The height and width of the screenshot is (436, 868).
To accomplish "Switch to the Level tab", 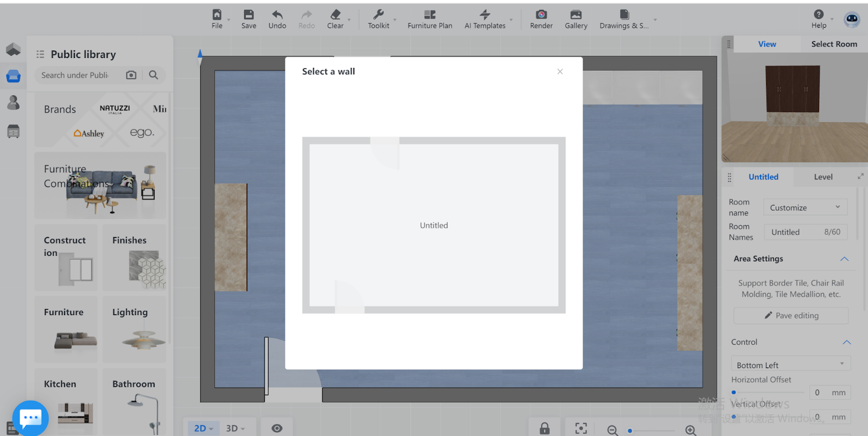I will point(823,177).
